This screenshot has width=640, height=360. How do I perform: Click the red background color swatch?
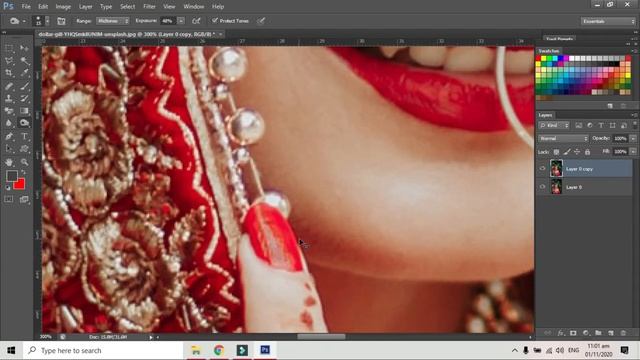19,184
